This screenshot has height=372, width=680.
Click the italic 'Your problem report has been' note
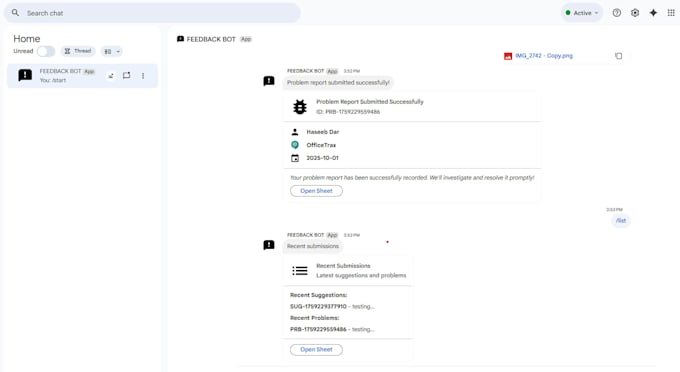(412, 178)
